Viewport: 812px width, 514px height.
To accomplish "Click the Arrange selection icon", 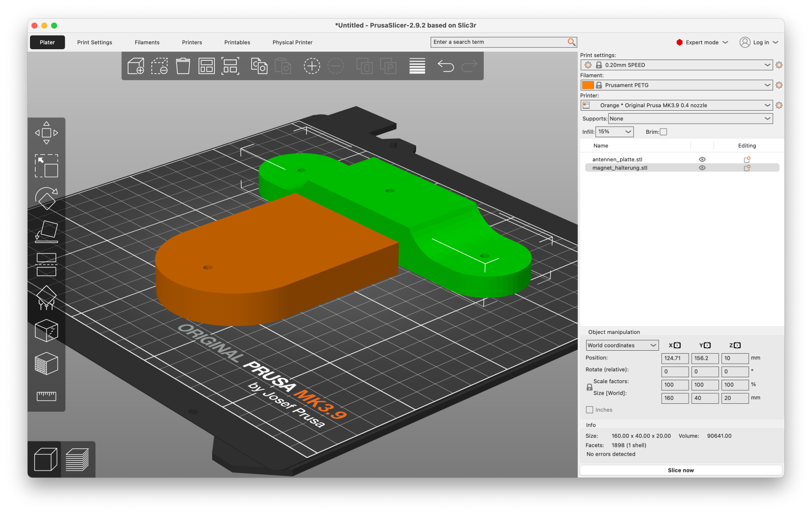I will [230, 66].
